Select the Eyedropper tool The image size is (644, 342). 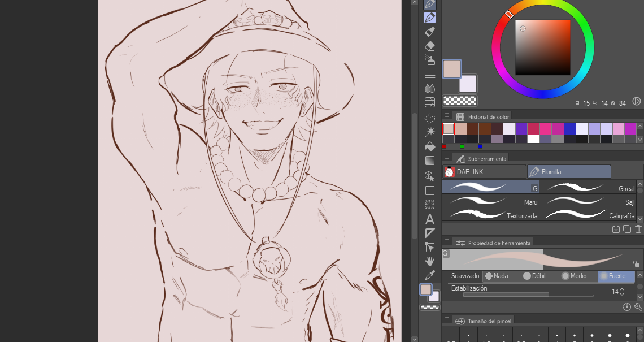click(x=429, y=275)
